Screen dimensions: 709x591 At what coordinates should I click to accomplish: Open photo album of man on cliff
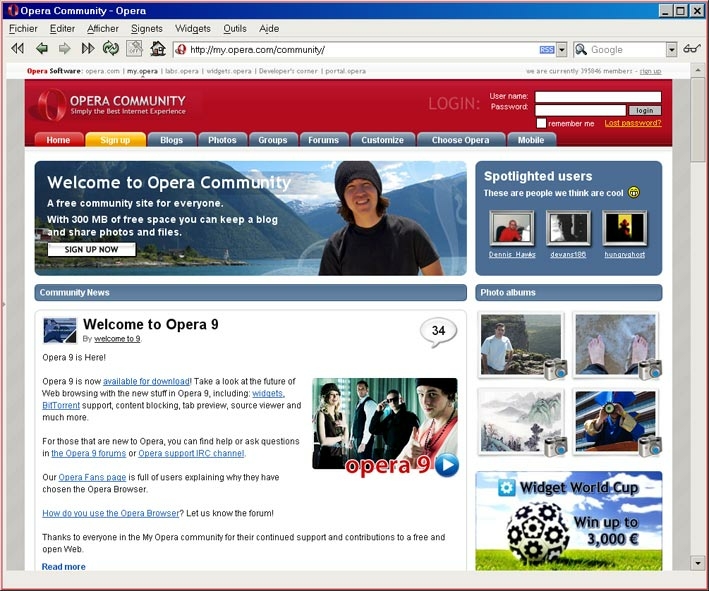point(521,345)
